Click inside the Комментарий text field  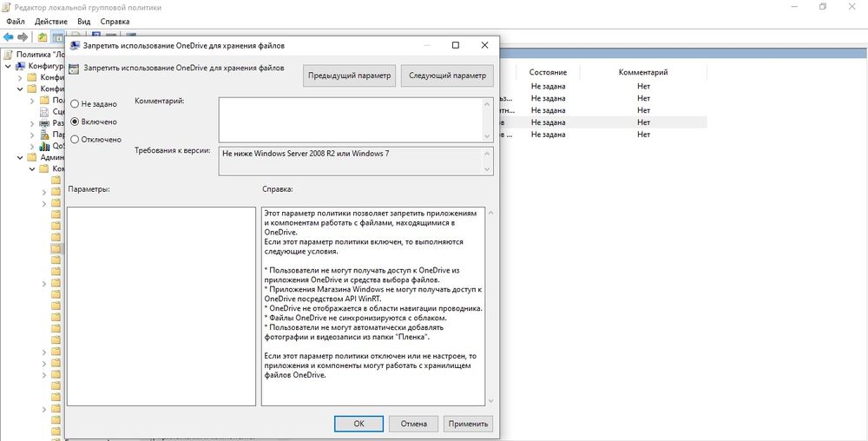pyautogui.click(x=350, y=119)
